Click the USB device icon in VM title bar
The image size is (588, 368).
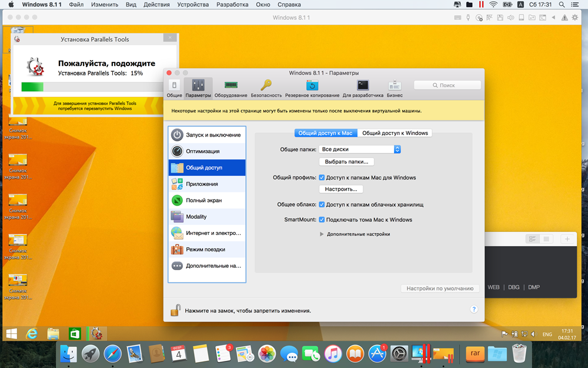469,18
